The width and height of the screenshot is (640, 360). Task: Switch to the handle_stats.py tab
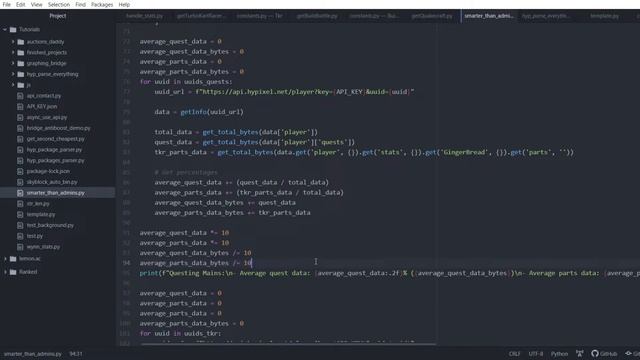pos(144,16)
